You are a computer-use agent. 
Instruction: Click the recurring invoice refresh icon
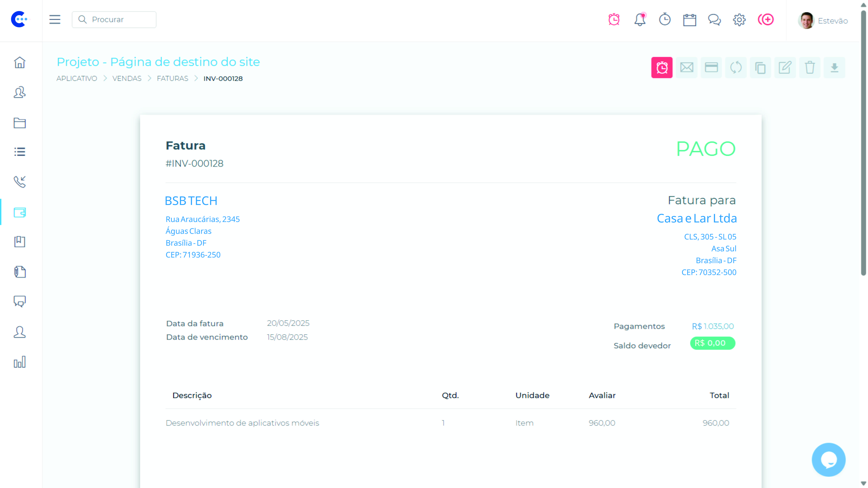pos(736,68)
